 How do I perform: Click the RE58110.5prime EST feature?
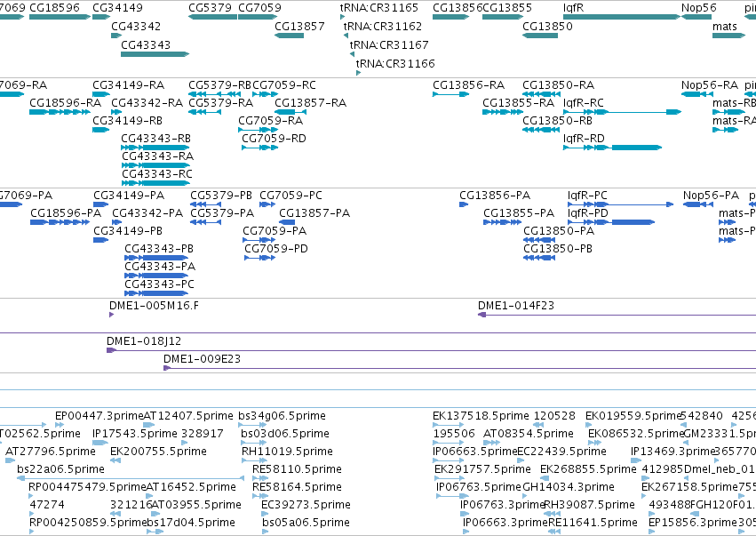click(x=260, y=478)
